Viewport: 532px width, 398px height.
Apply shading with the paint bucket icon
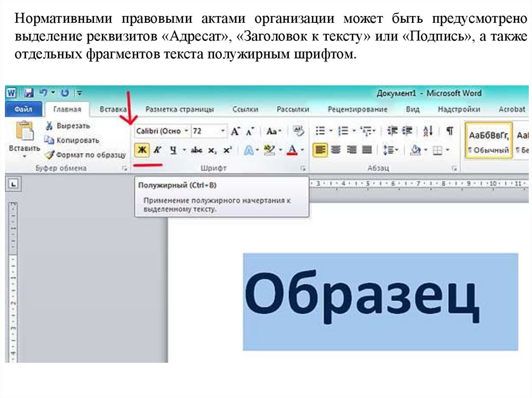coord(415,150)
